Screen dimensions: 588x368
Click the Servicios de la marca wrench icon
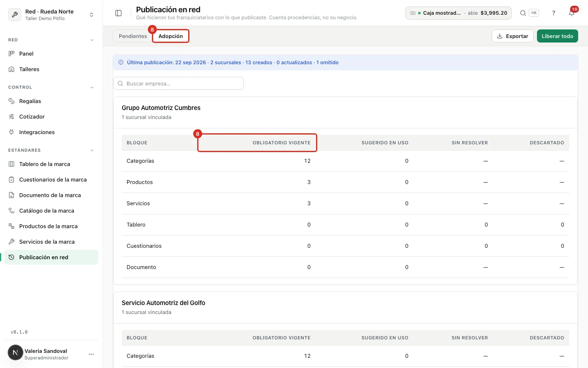[x=11, y=242]
